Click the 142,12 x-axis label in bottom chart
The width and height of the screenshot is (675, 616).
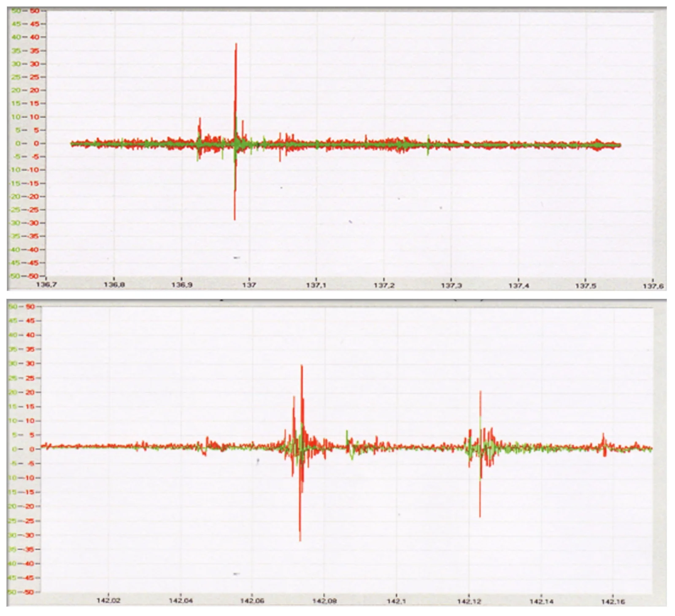[x=469, y=601]
